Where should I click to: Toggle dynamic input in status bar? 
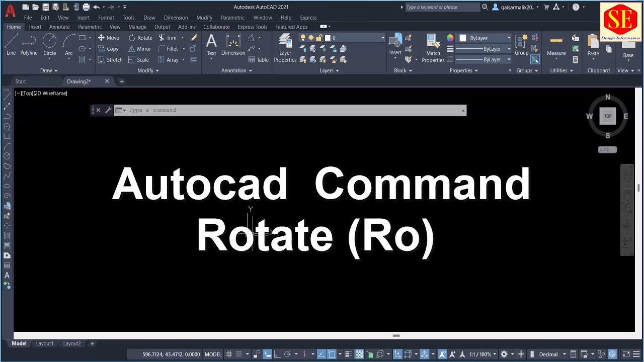tap(267, 354)
